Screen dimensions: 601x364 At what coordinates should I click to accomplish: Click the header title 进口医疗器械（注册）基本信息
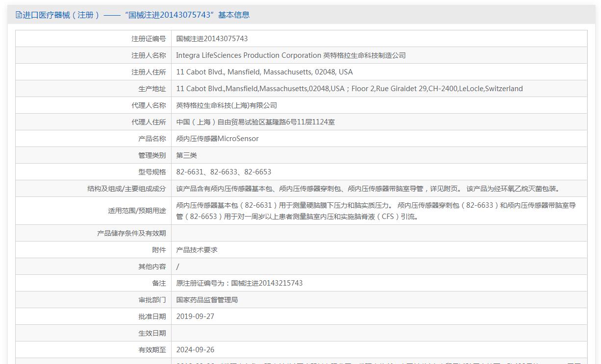[136, 15]
